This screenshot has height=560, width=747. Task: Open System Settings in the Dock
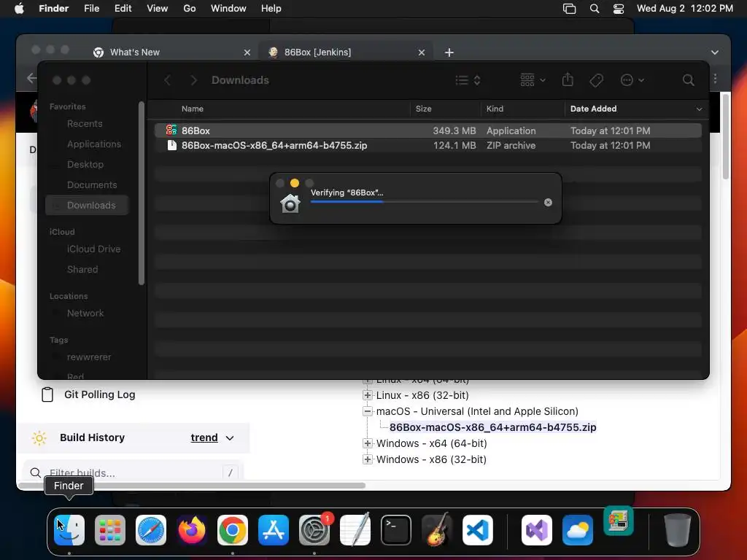click(x=314, y=530)
